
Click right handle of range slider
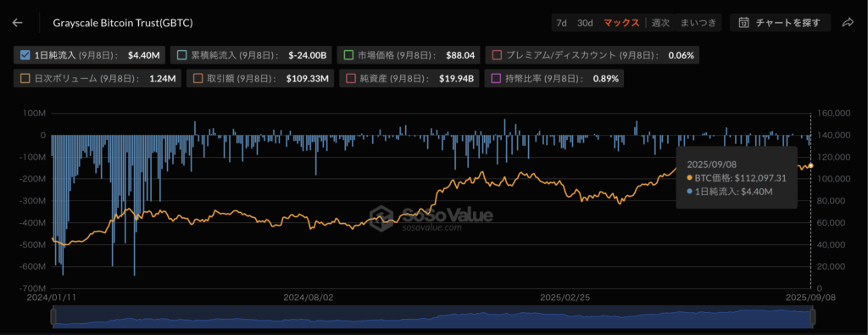point(813,317)
